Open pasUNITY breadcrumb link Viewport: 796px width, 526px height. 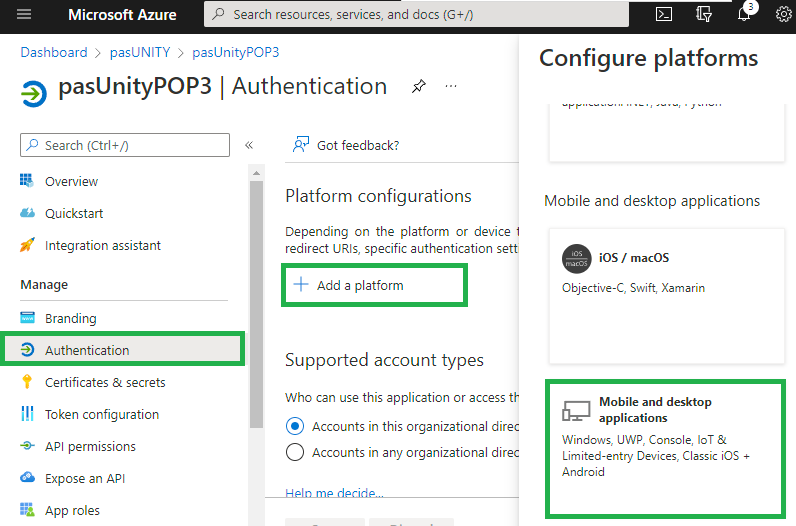pos(140,52)
